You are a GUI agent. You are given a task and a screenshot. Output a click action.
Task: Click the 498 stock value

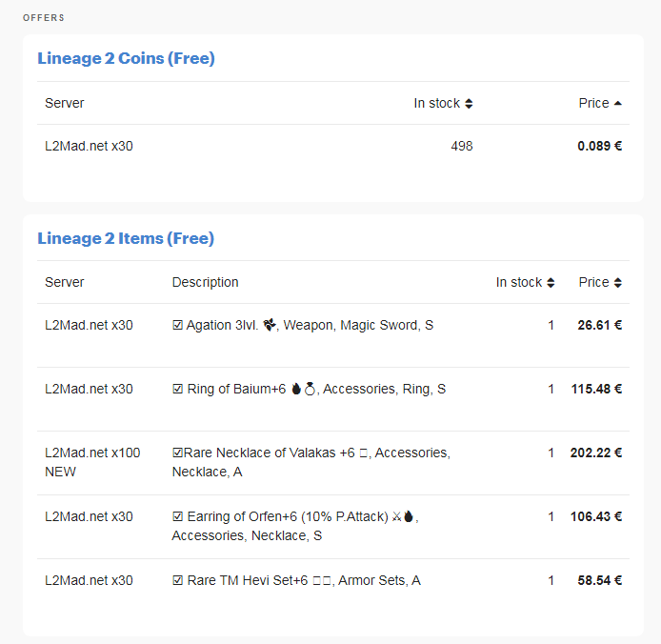tap(462, 146)
